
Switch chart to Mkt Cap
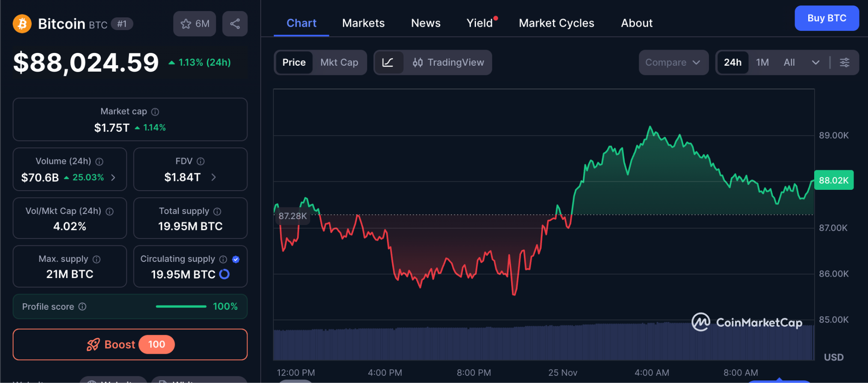(339, 63)
